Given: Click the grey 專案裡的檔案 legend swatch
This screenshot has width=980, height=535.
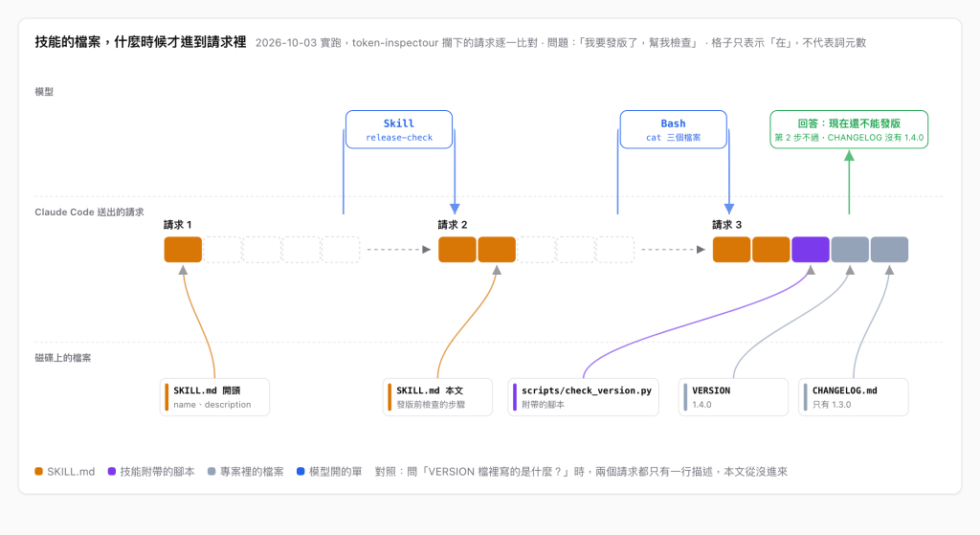Looking at the screenshot, I should tap(212, 471).
